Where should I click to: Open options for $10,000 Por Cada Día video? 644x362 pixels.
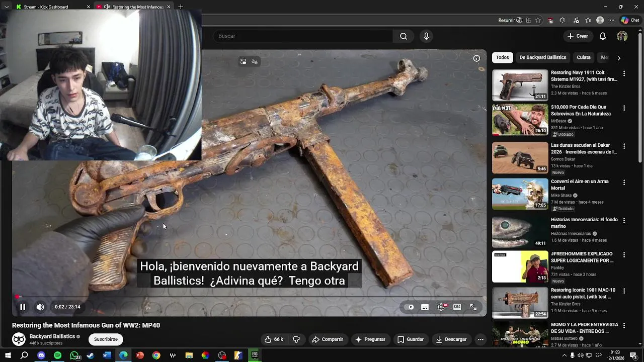click(x=624, y=108)
